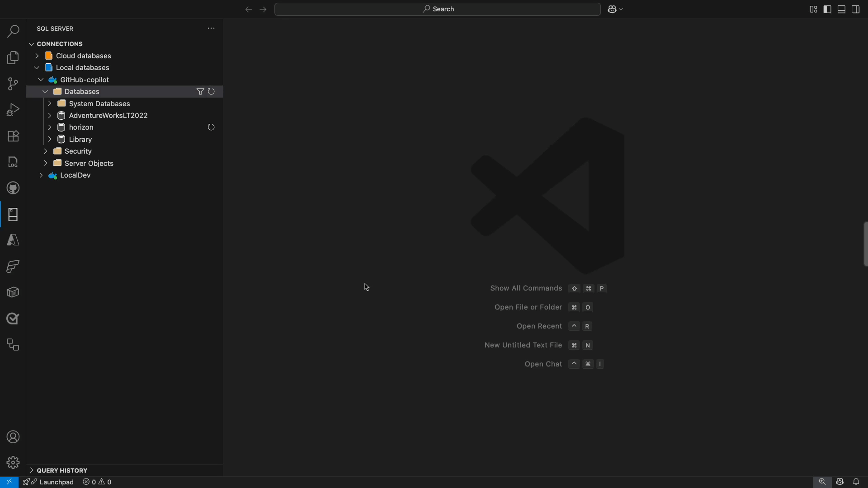Select the SQL Server activity bar icon
Image resolution: width=868 pixels, height=488 pixels.
pos(13,214)
